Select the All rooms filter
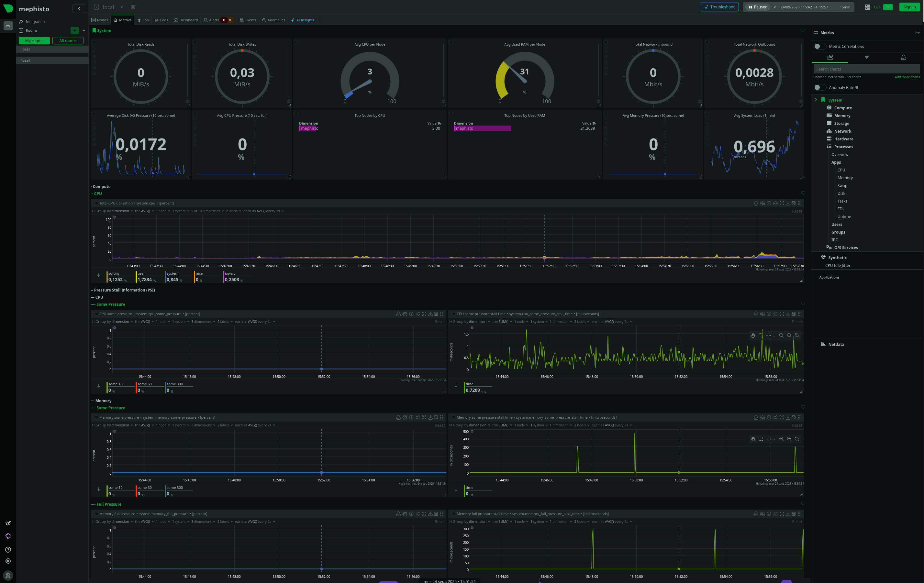 pos(68,41)
